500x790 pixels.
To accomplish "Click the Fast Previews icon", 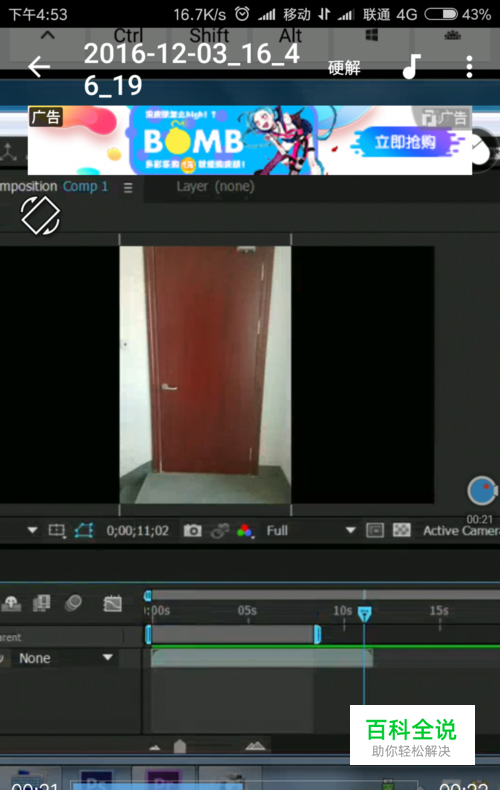I will [x=375, y=530].
